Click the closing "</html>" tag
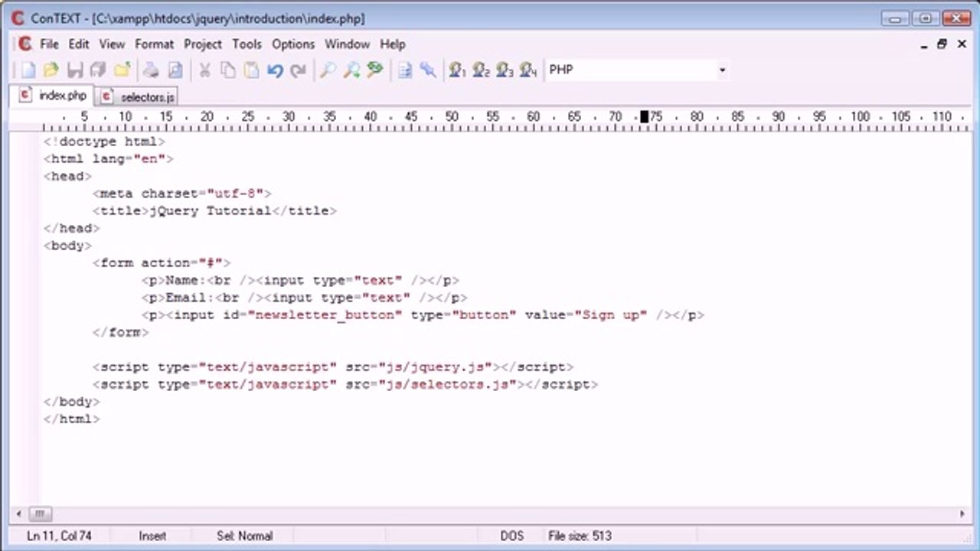Image resolution: width=980 pixels, height=551 pixels. click(x=72, y=419)
